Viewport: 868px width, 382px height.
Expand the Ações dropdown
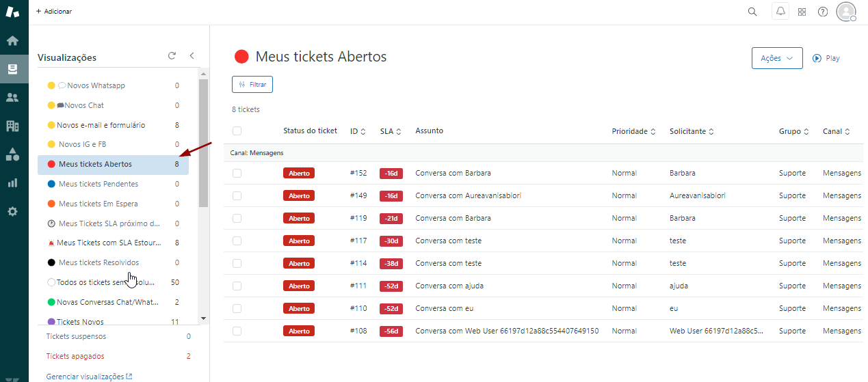(776, 58)
